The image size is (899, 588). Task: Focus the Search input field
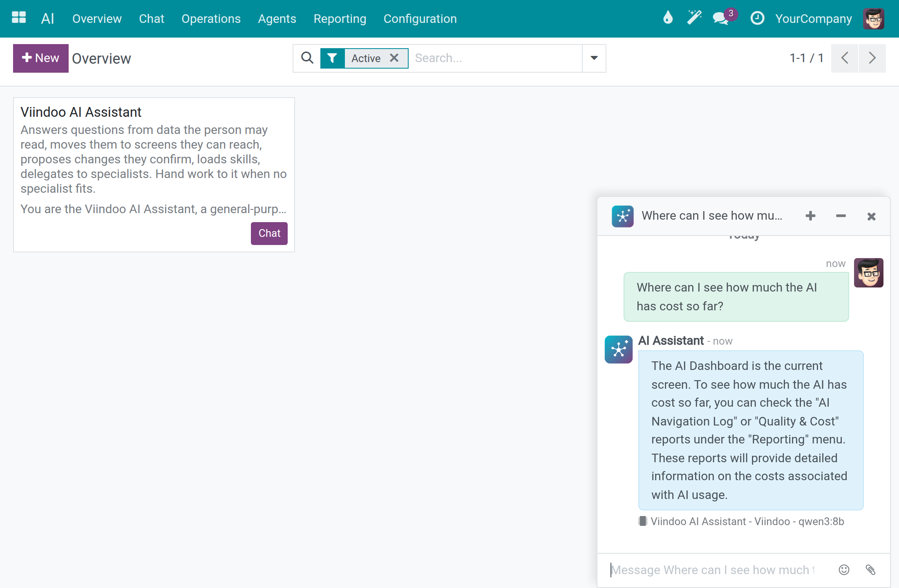[495, 58]
